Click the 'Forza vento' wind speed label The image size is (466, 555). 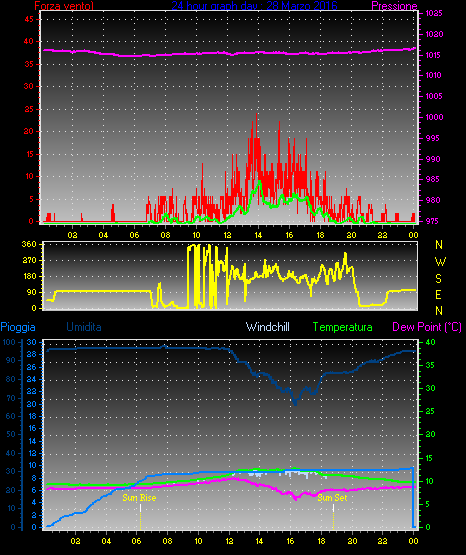tap(64, 6)
